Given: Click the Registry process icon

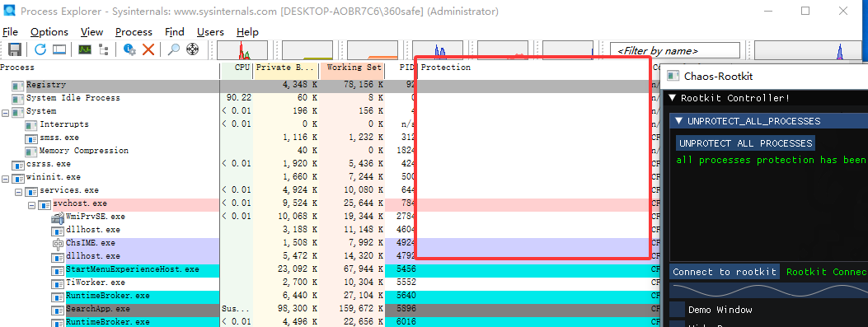Looking at the screenshot, I should 18,85.
